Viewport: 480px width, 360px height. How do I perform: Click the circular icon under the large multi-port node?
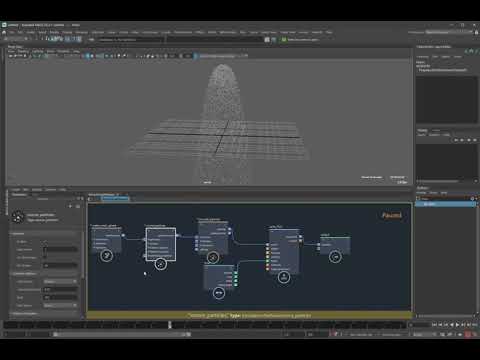[284, 277]
